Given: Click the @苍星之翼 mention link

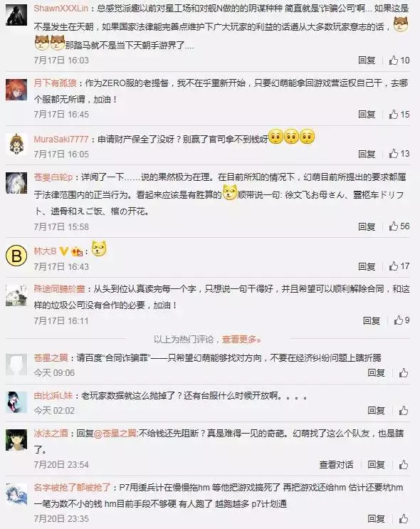Looking at the screenshot, I should pos(115,433).
